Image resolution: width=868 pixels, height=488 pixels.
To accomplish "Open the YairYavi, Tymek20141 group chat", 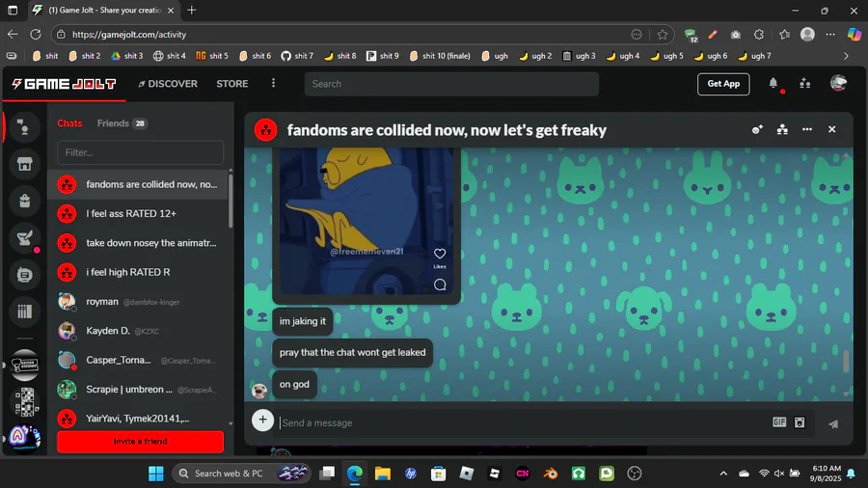I will click(x=137, y=419).
